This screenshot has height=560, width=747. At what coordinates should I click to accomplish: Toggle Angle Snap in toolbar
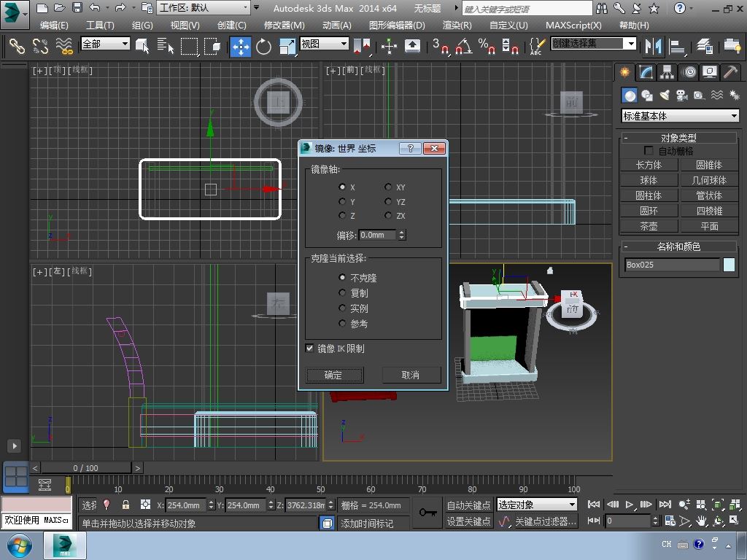pos(463,46)
